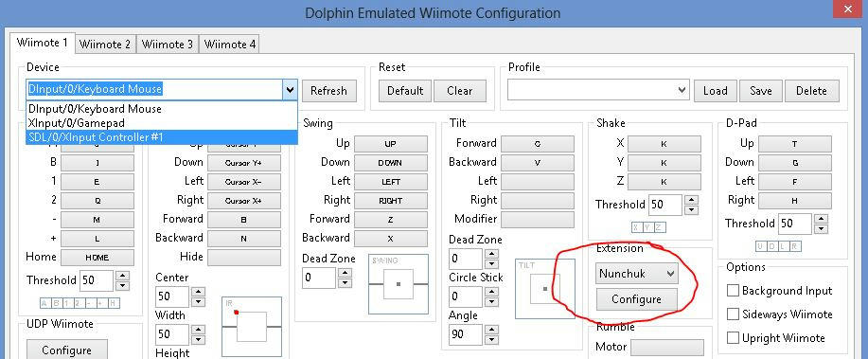Remap Shake Y button

click(664, 163)
